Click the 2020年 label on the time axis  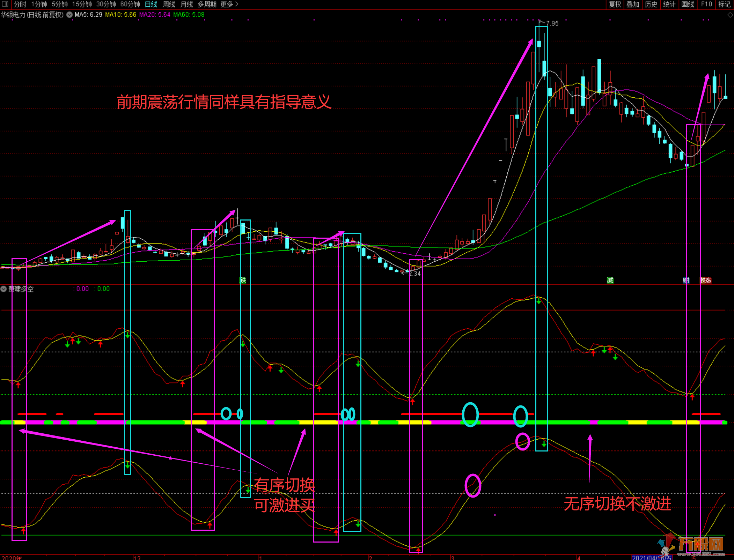(12, 557)
